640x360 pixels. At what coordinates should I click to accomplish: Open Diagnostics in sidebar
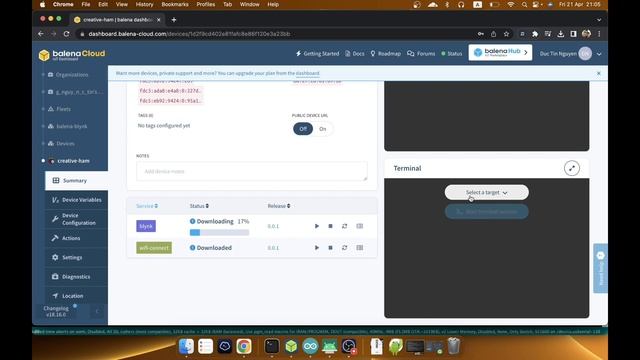pyautogui.click(x=76, y=277)
